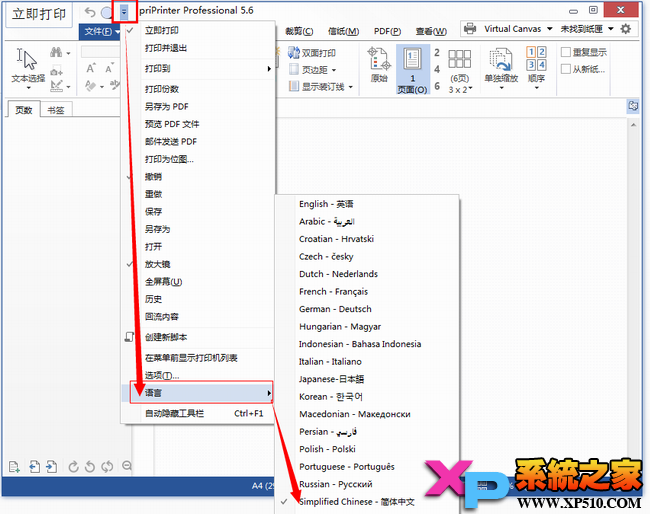Choose 2 pages per sheet

coord(437,53)
